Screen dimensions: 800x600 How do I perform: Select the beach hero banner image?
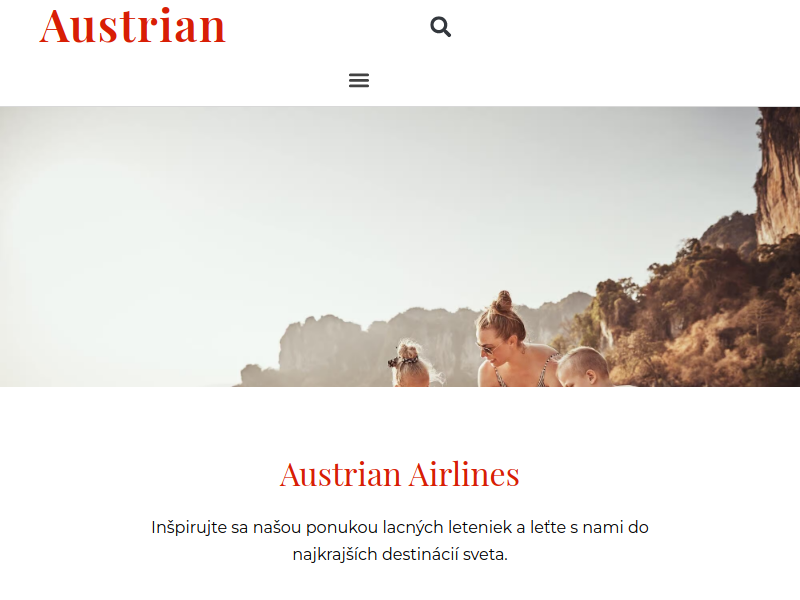pyautogui.click(x=400, y=246)
